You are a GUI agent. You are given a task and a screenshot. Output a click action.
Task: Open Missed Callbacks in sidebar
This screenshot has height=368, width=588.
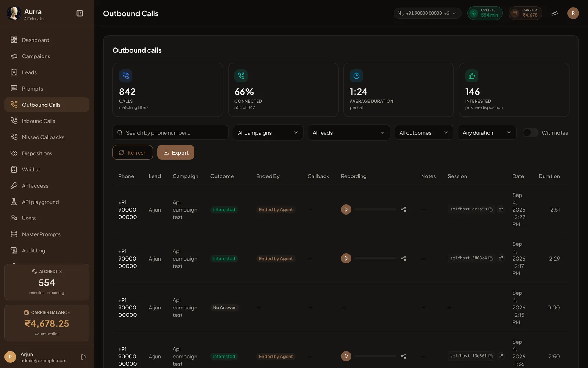pyautogui.click(x=47, y=137)
